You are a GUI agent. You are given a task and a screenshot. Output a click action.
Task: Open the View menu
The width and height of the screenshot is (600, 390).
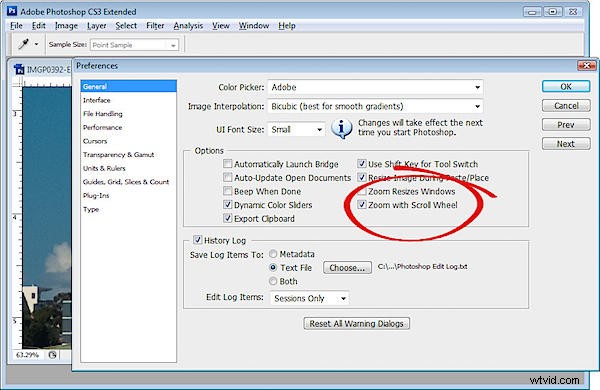click(x=221, y=26)
